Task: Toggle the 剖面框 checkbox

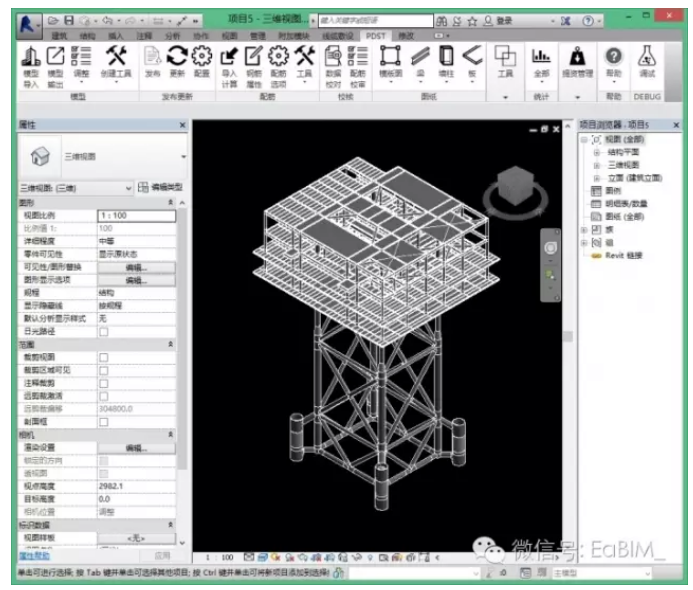Action: coord(104,422)
